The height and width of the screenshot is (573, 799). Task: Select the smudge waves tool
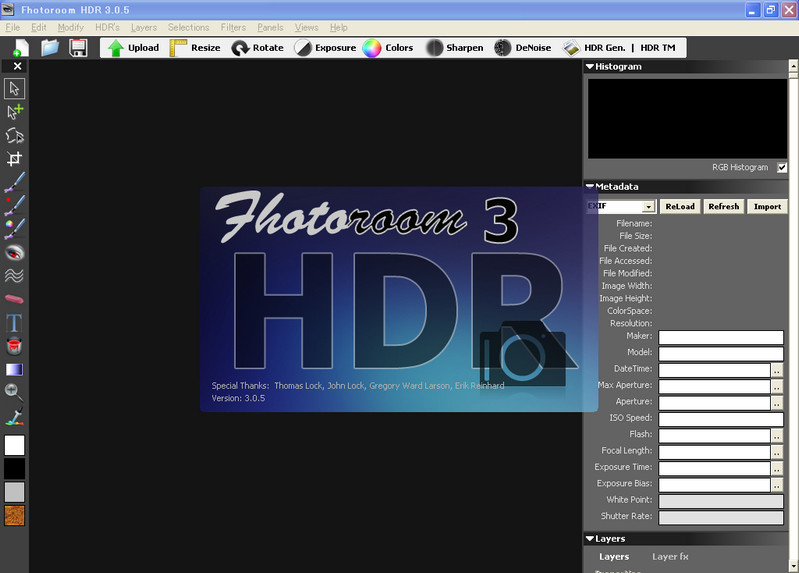pos(14,276)
